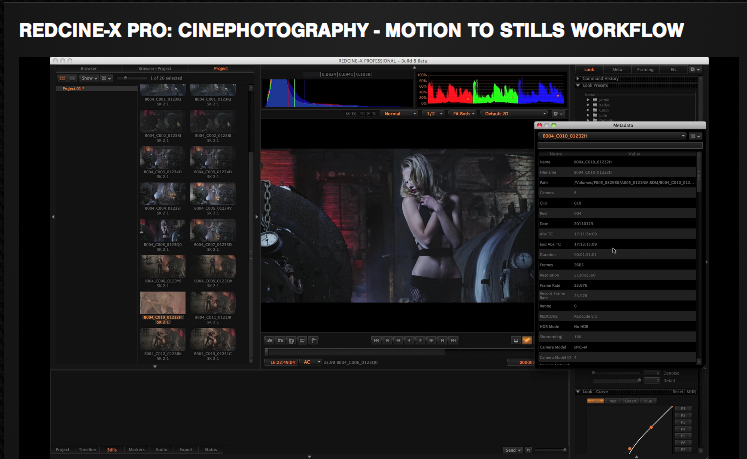Open the Normal view mode dropdown above viewer
Screen dimensions: 747x459
pos(400,114)
